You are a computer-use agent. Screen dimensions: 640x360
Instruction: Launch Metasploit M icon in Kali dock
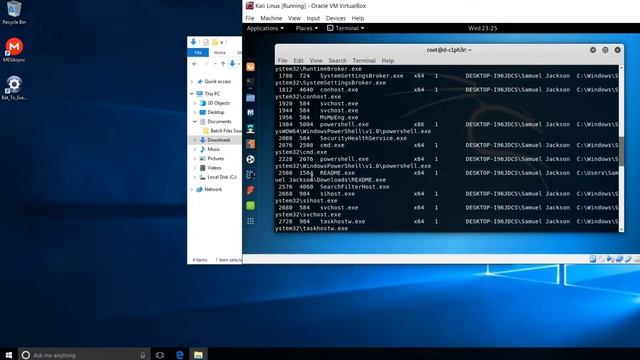(251, 113)
